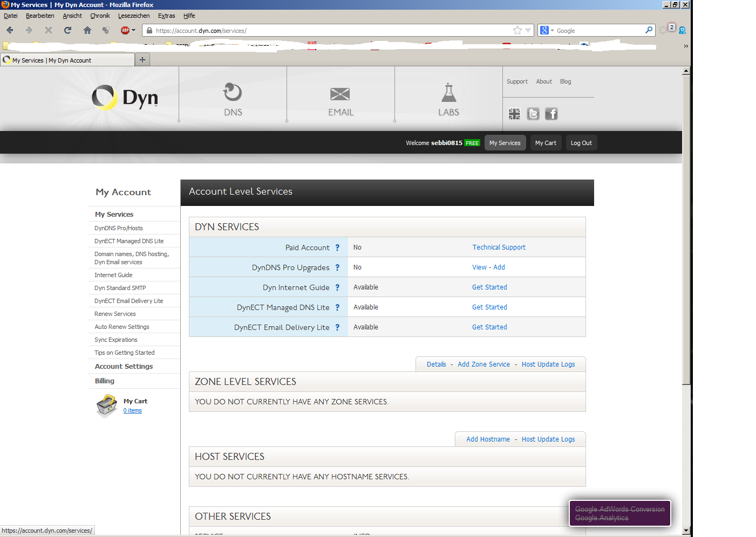
Task: Click Get Started for DynECT Email Delivery Lite
Action: point(489,327)
